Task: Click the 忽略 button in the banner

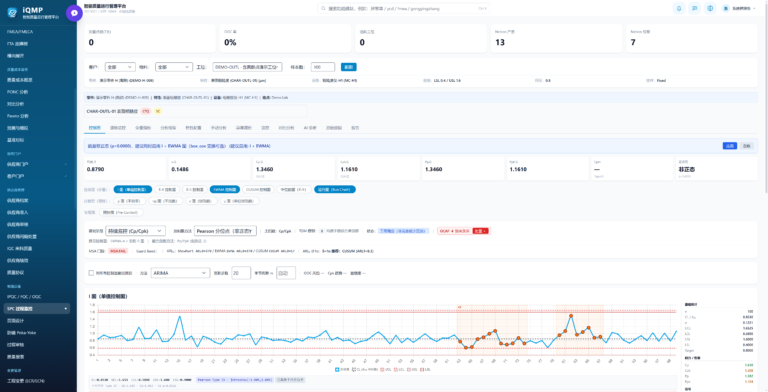Action: pos(746,146)
